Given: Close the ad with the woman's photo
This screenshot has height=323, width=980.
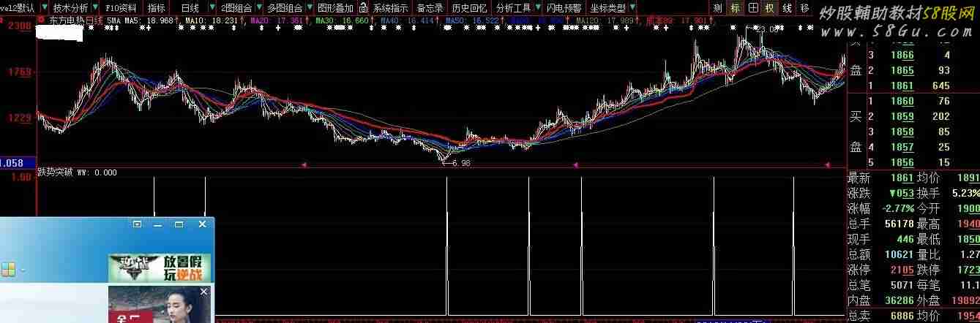Looking at the screenshot, I should coord(204,292).
